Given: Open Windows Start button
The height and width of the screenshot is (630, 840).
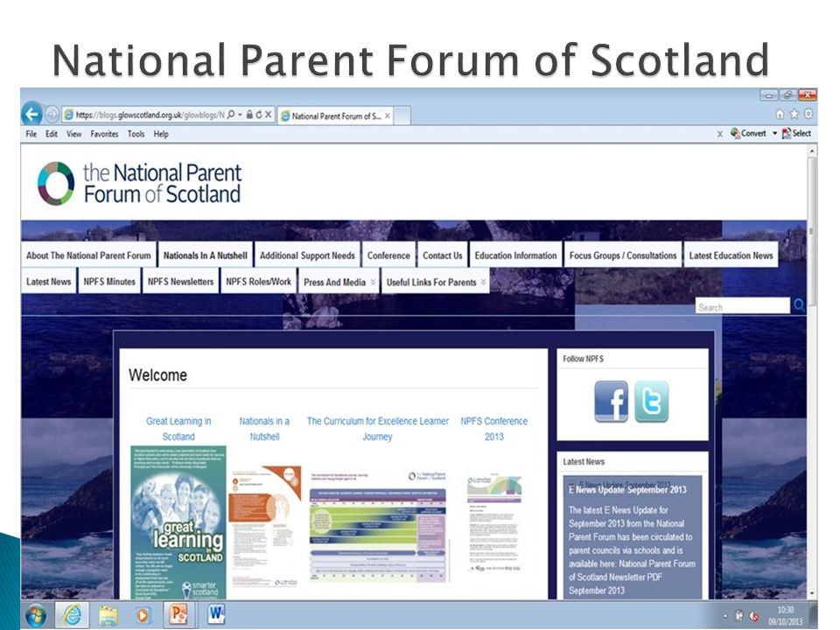Looking at the screenshot, I should coord(35,615).
